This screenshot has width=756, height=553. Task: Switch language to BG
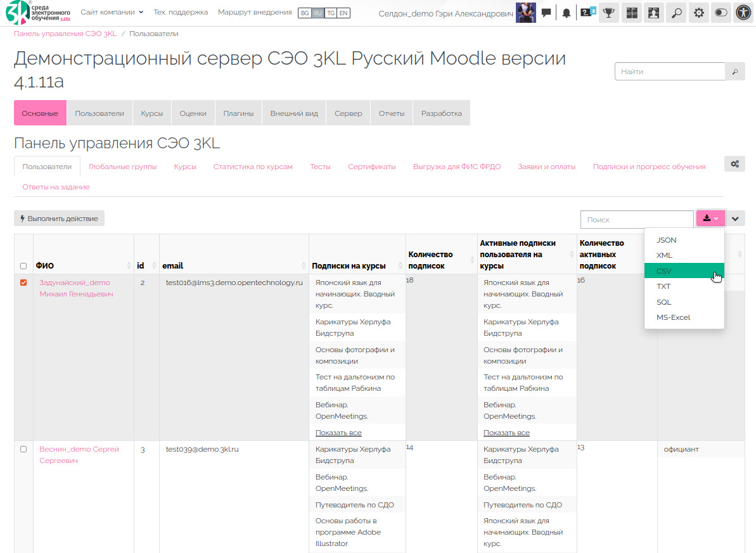[x=305, y=13]
